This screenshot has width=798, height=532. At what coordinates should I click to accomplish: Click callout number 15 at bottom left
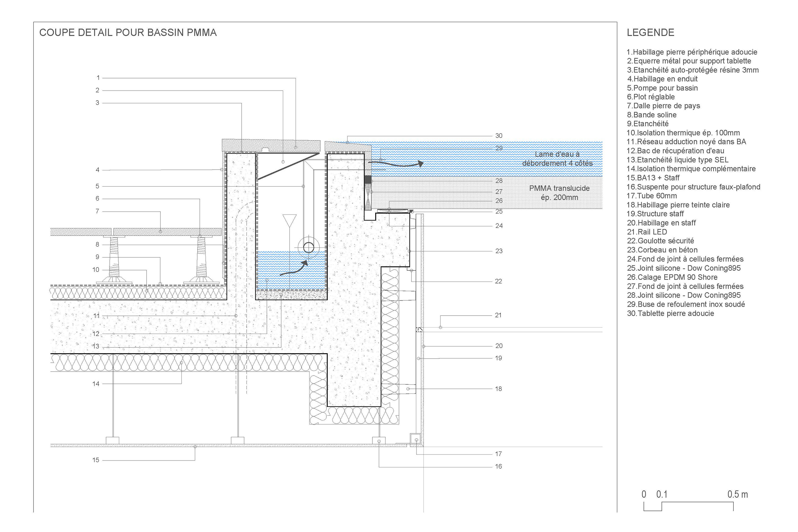(x=96, y=460)
